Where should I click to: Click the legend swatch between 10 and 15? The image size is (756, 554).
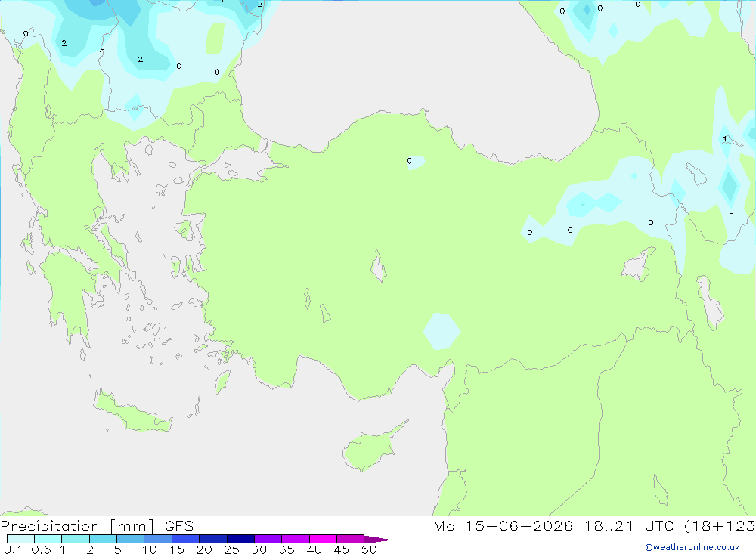[x=158, y=539]
